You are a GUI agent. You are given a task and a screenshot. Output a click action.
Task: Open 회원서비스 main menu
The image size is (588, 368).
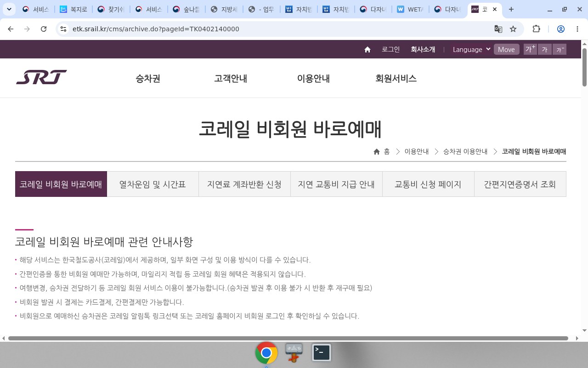pos(396,79)
